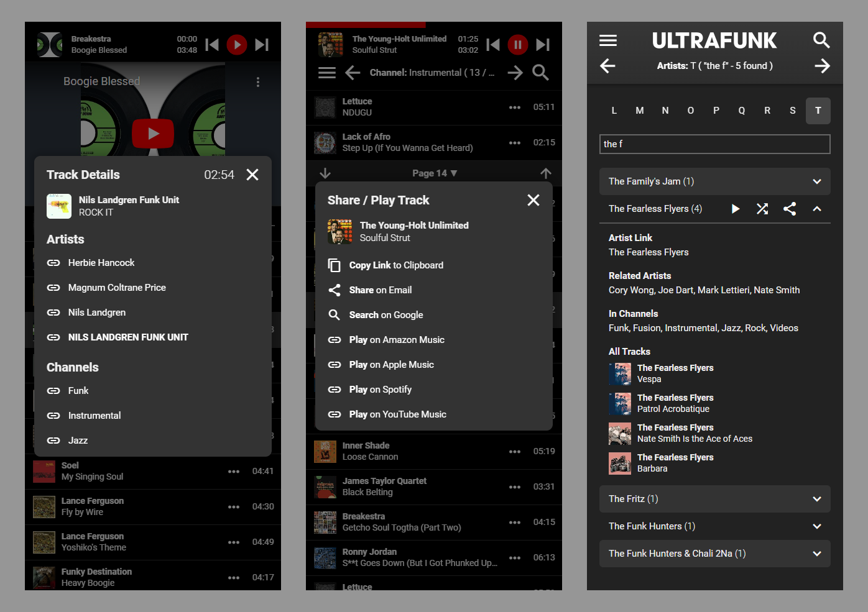Viewport: 868px width, 612px height.
Task: Navigate back with left arrow beside Channel: Instrumental
Action: (x=353, y=73)
